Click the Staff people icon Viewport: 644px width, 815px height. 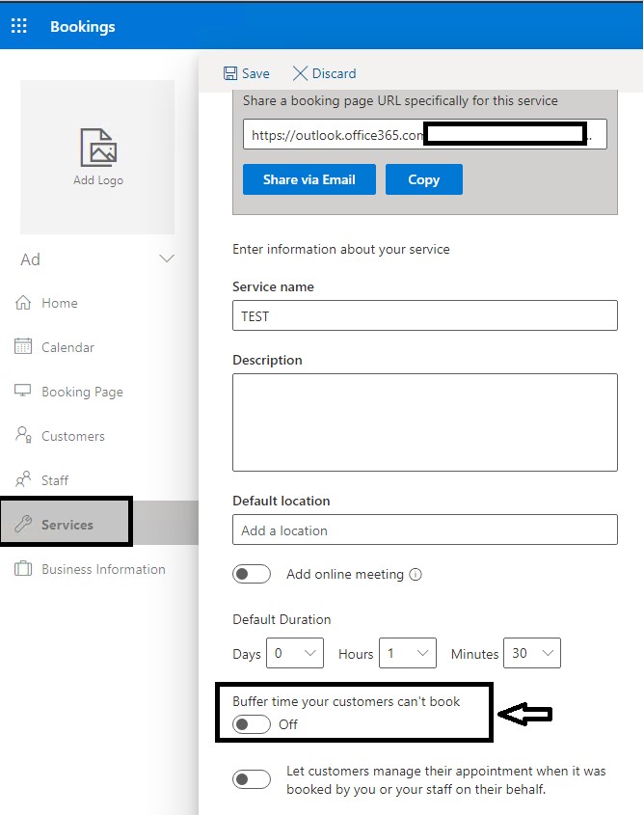tap(23, 479)
